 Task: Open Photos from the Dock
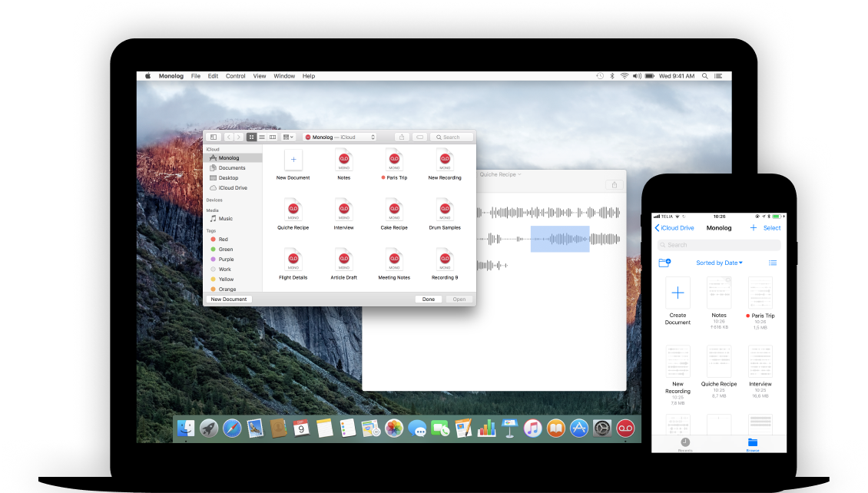(393, 428)
